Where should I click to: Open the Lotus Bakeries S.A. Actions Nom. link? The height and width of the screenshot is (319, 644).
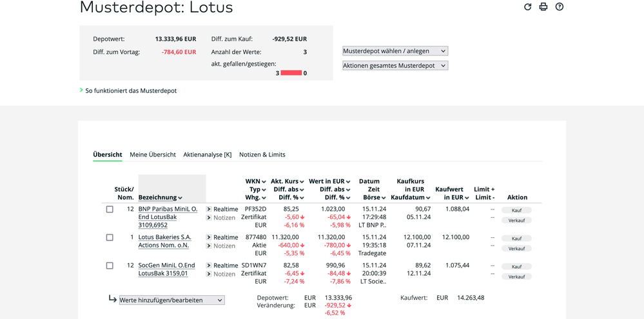click(x=164, y=242)
